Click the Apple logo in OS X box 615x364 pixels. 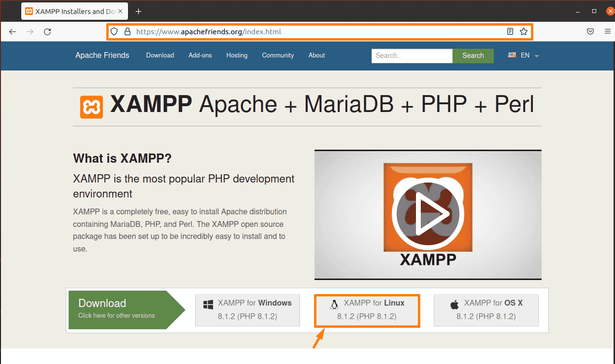[x=454, y=304]
